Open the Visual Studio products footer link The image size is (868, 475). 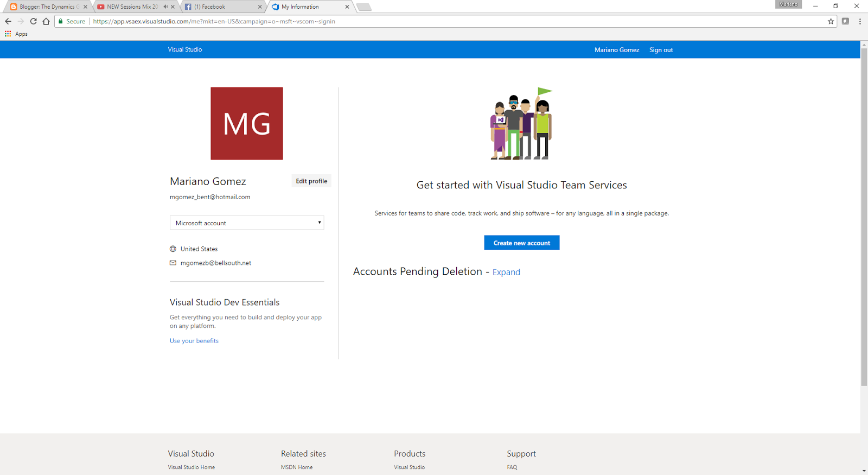point(410,467)
